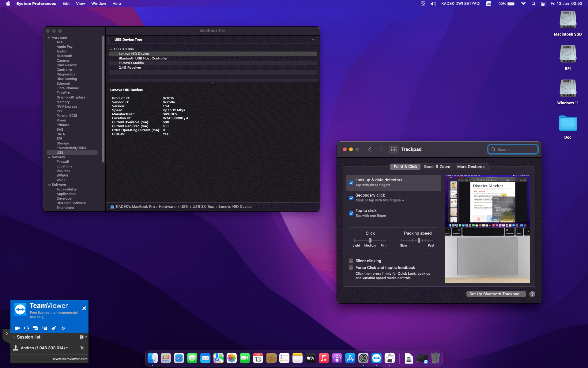Collapse the USB 3.0 Bus tree
Image resolution: width=588 pixels, height=368 pixels.
(x=111, y=49)
